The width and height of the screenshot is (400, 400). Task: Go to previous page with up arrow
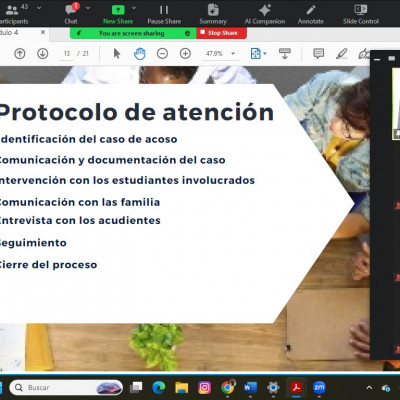click(x=20, y=53)
